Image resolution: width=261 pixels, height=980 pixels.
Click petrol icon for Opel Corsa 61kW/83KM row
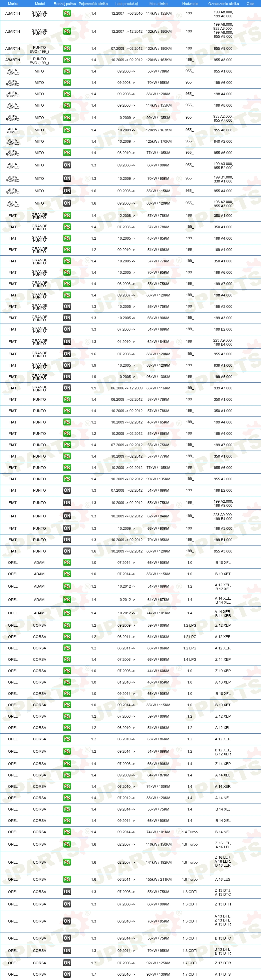click(x=67, y=637)
